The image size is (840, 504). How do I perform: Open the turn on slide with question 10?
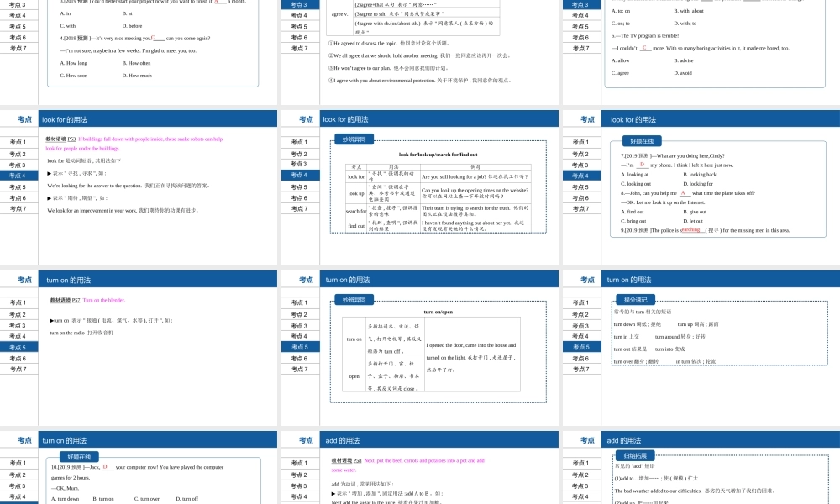(x=139, y=468)
